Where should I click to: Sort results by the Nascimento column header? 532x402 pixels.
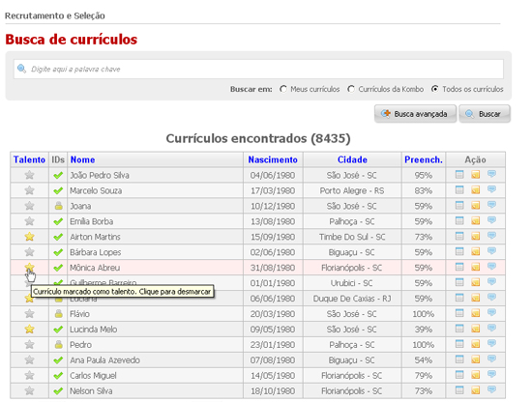(x=273, y=159)
